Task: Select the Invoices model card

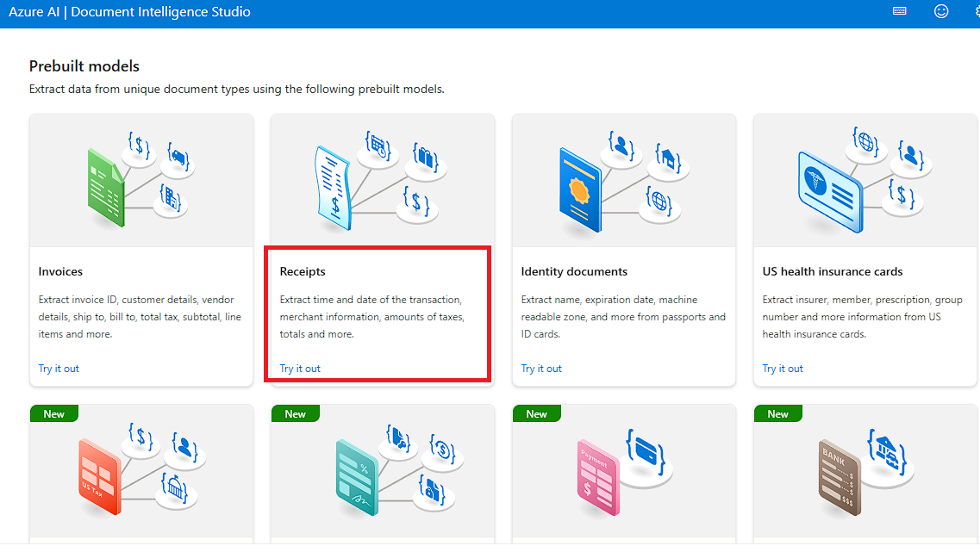Action: point(140,250)
